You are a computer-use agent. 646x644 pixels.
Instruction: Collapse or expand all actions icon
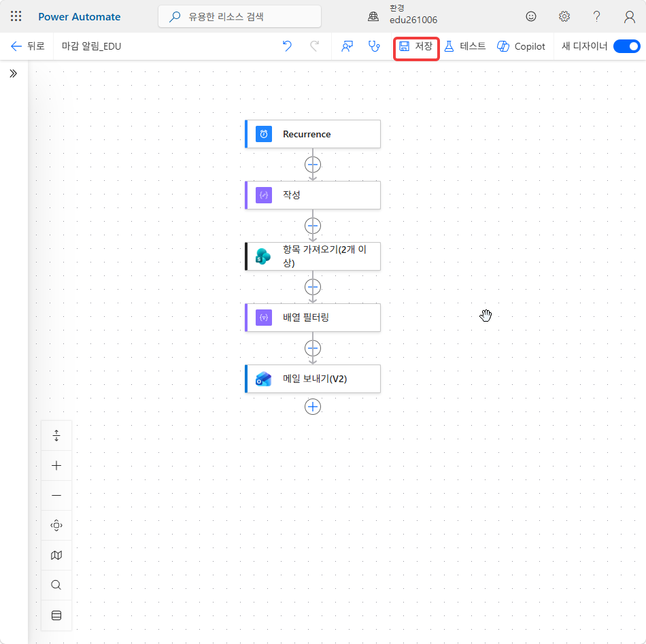[x=56, y=435]
